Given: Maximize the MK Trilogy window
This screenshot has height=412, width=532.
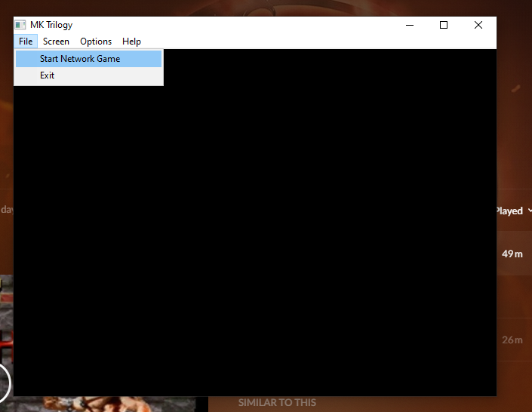Looking at the screenshot, I should click(444, 25).
